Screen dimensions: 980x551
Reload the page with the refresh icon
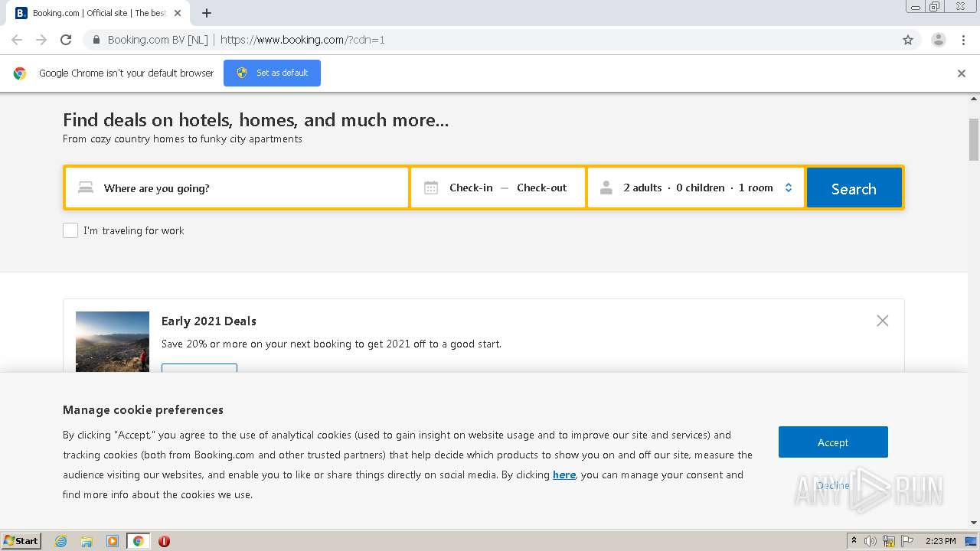(66, 40)
